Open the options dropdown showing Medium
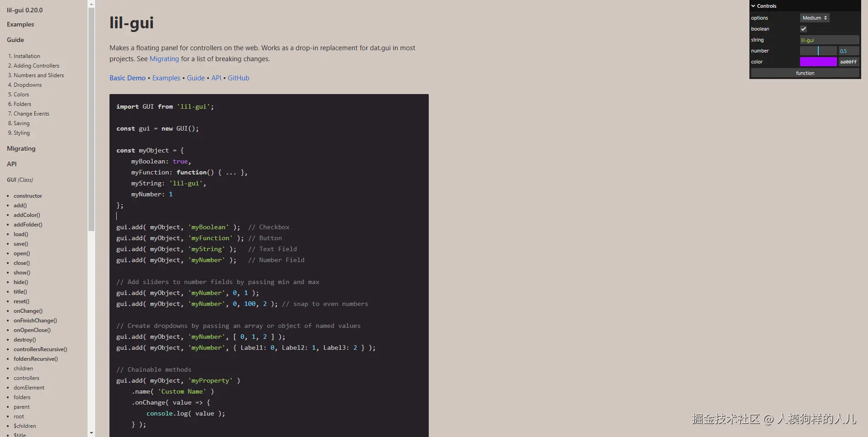The height and width of the screenshot is (437, 868). pyautogui.click(x=815, y=18)
